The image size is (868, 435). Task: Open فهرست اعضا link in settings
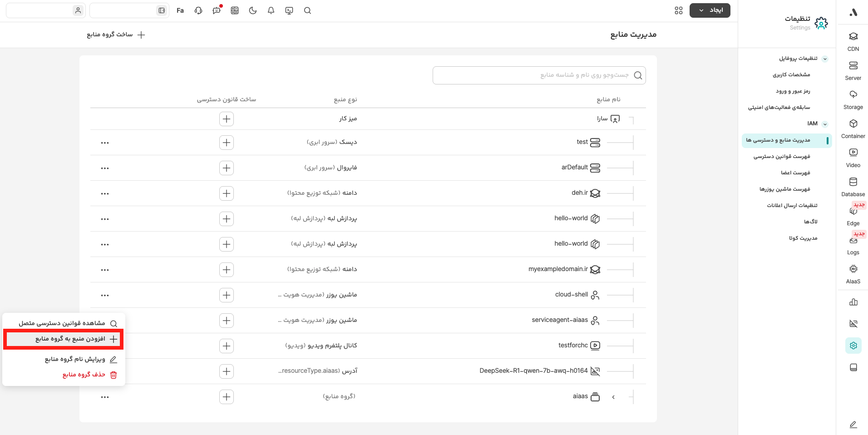point(795,173)
